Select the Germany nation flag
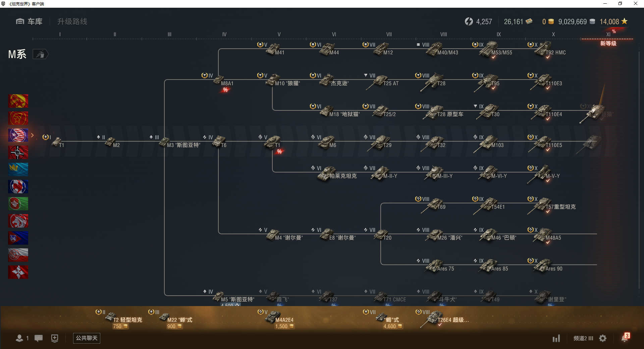 (18, 152)
